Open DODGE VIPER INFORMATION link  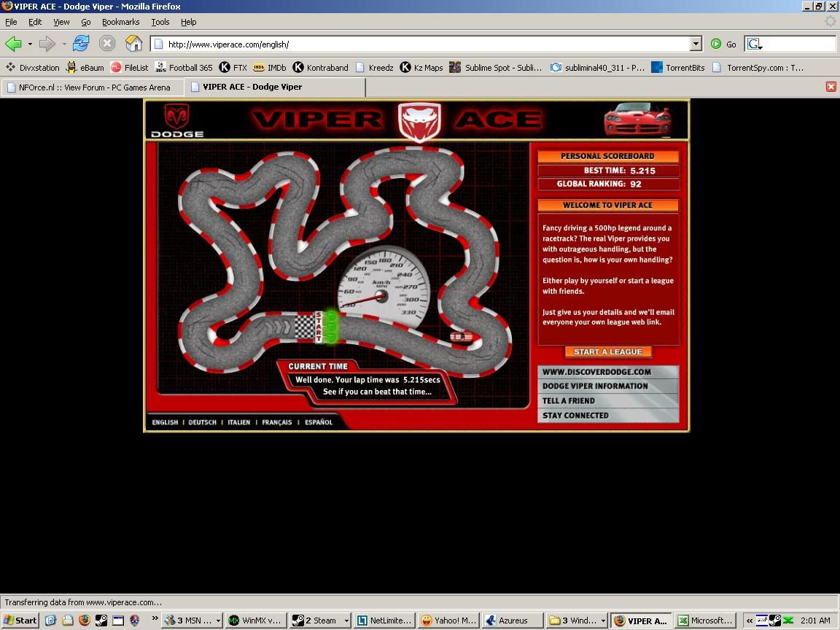tap(608, 386)
